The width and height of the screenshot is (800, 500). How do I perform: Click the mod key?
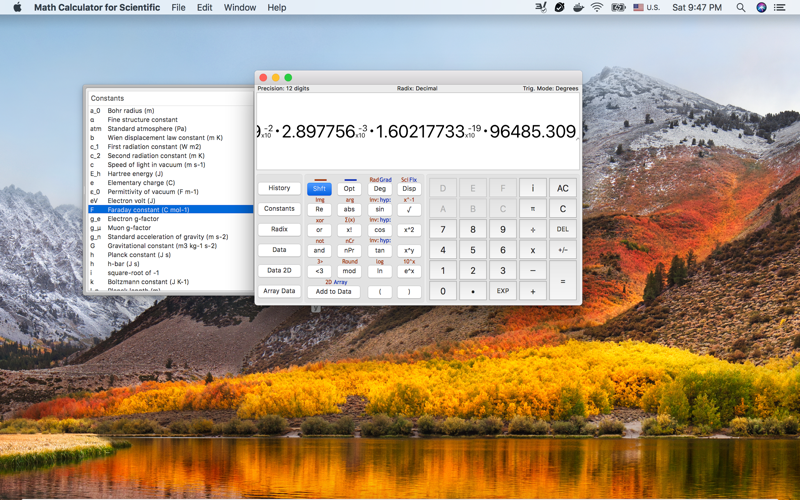[x=349, y=271]
